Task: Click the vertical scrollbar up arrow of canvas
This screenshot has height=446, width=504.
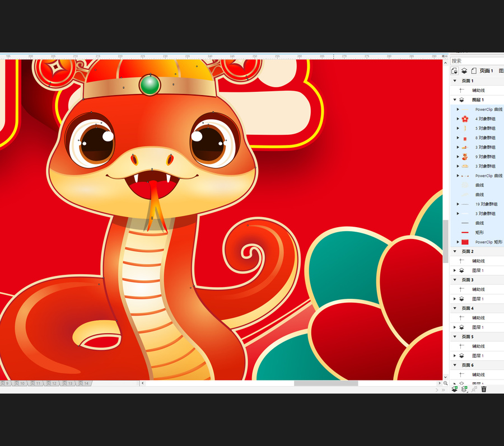Action: [x=446, y=63]
